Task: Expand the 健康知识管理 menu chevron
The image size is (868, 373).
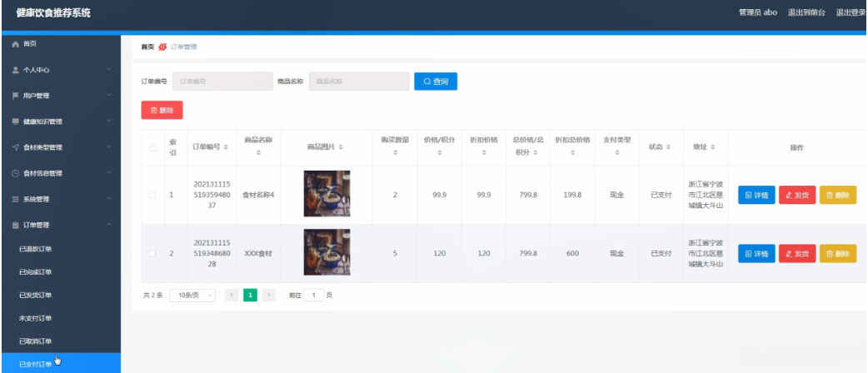Action: pos(109,121)
